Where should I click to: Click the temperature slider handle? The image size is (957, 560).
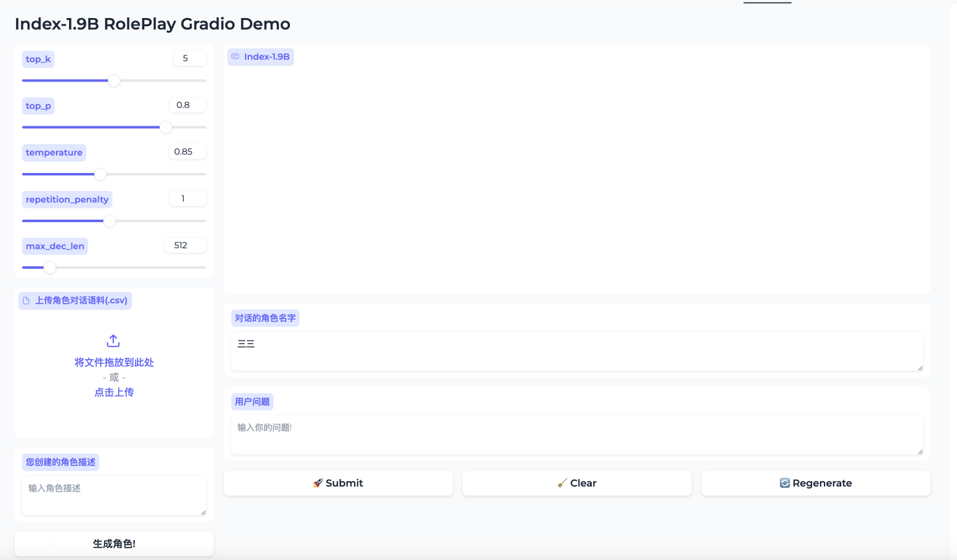point(100,174)
